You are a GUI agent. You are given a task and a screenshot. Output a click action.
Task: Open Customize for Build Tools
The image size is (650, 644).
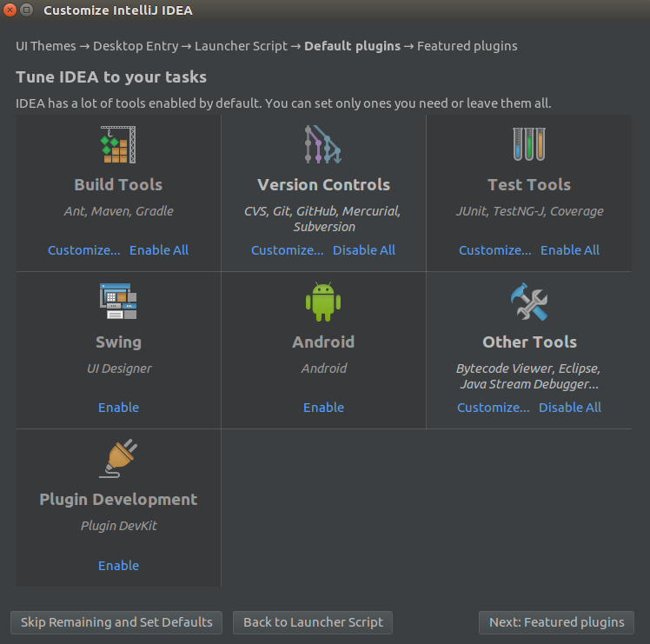click(x=84, y=250)
